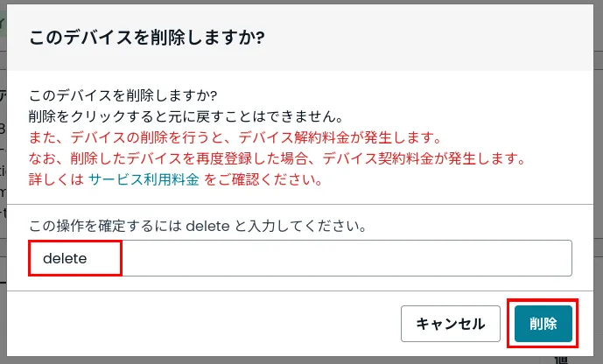This screenshot has height=364, width=603.
Task: Click the 詳しくは text before the link
Action: click(x=55, y=181)
